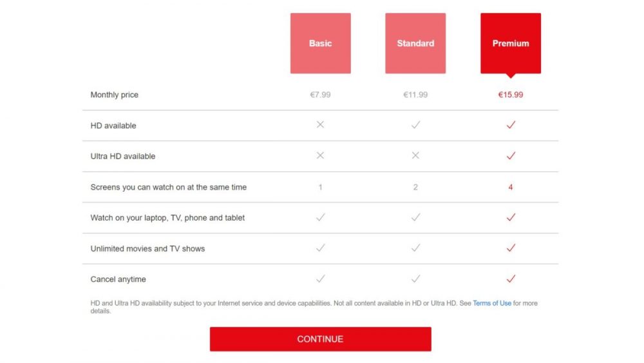Click the €7.99 Basic monthly price
644x363 pixels.
tap(320, 95)
